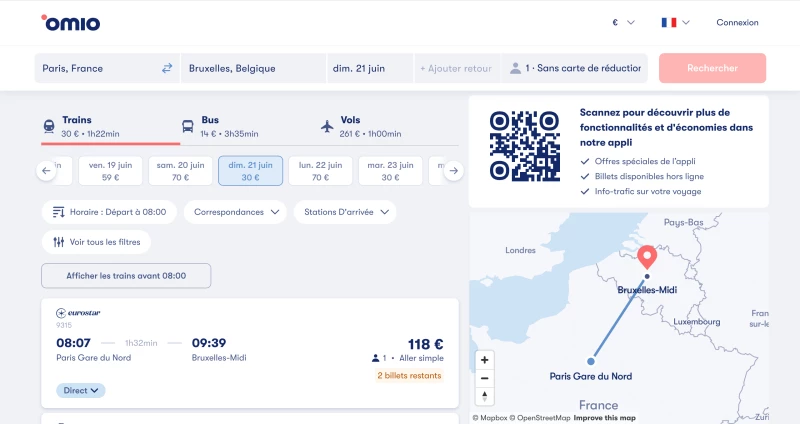Screen dimensions: 800x424
Task: Expand the Stations D'arrivée filter
Action: coord(345,212)
